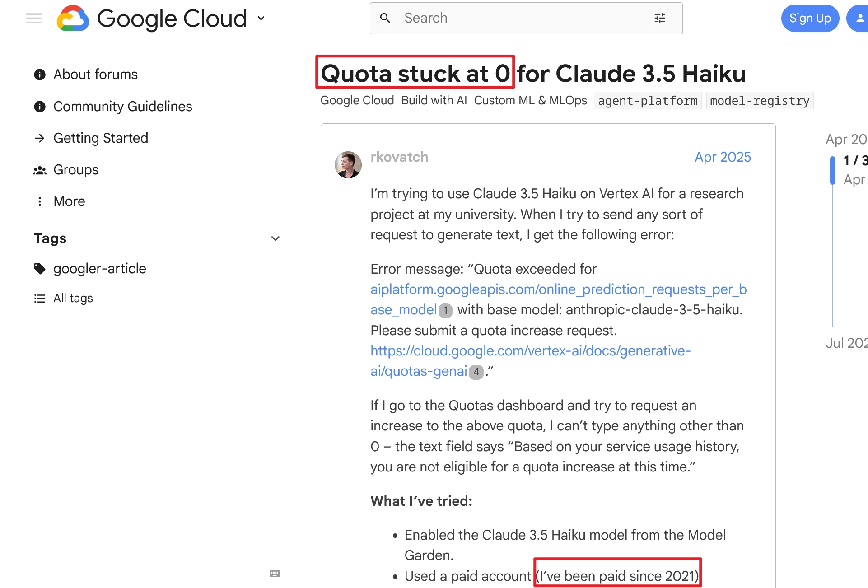
Task: Click the Apr 2025 post date
Action: (723, 157)
